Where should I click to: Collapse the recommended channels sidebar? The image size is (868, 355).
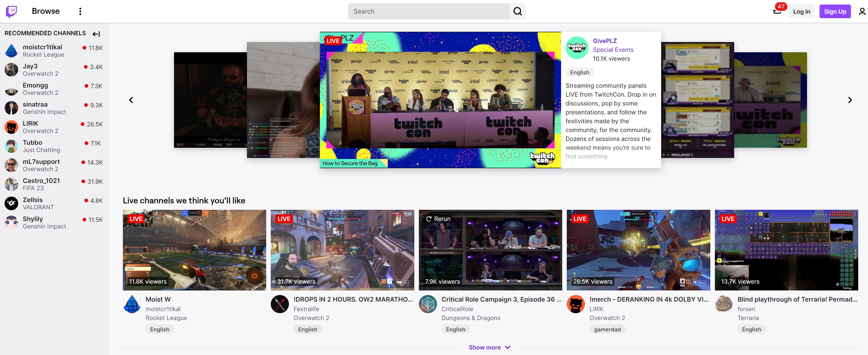[96, 34]
